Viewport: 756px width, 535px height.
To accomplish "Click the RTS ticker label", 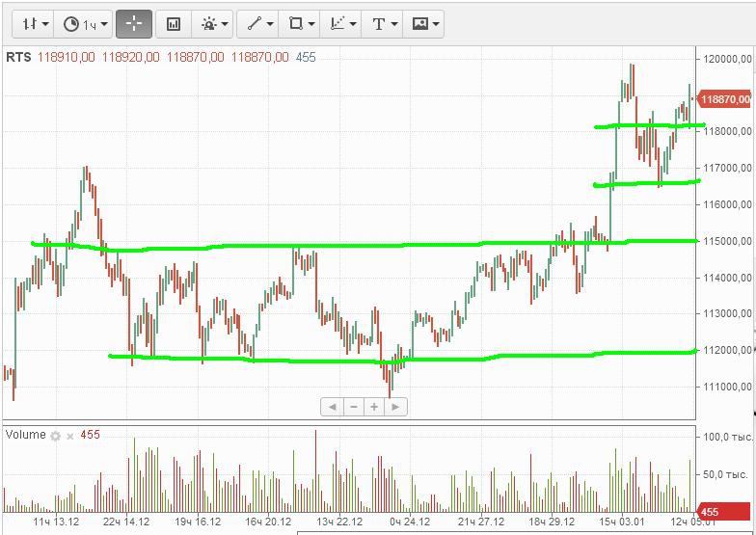I will tap(18, 58).
